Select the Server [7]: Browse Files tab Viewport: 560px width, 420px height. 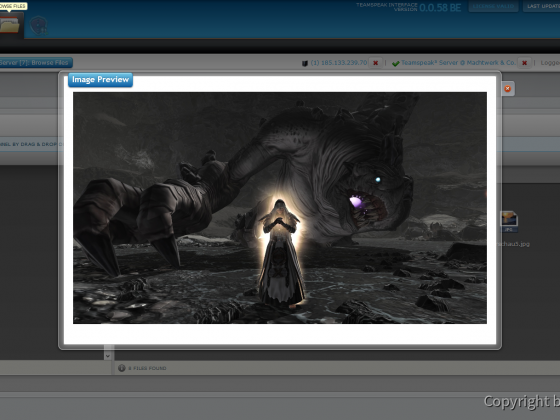[36, 62]
